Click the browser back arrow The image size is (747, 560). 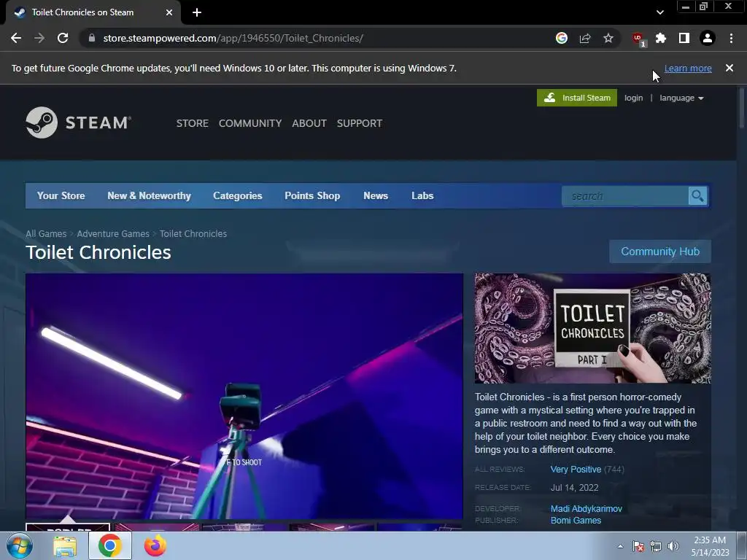(16, 38)
